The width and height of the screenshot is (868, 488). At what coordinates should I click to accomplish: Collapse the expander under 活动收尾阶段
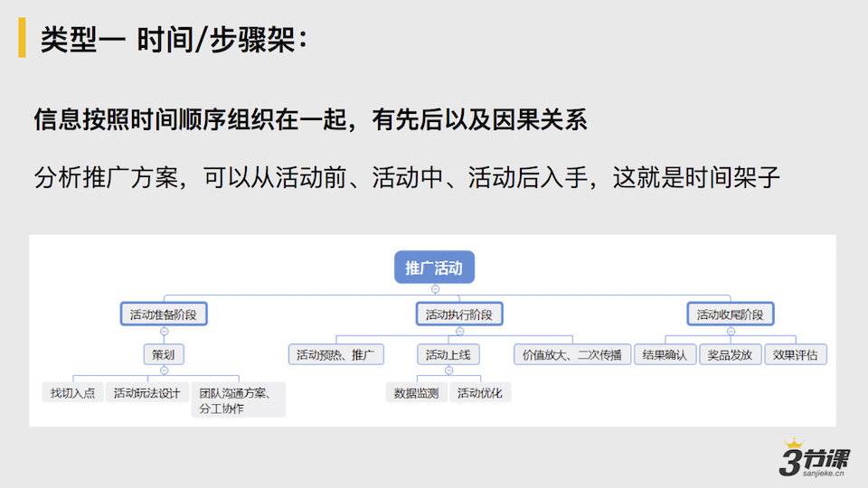click(x=731, y=332)
